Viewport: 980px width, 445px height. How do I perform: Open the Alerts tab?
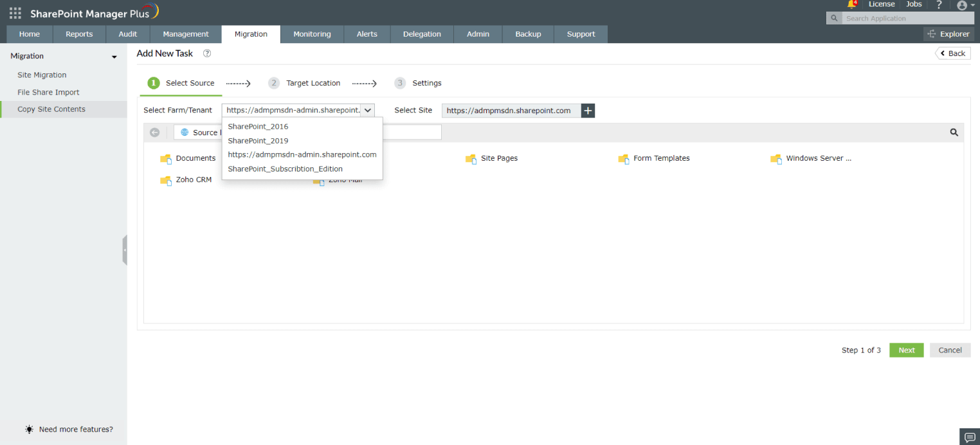click(367, 34)
